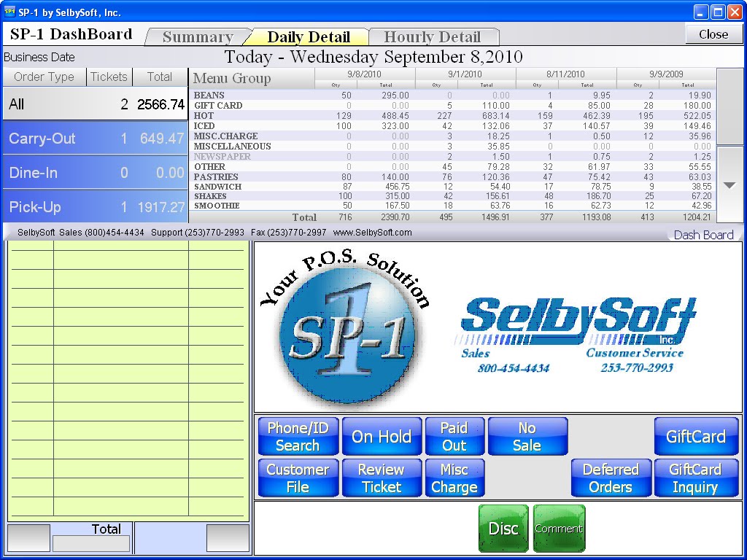This screenshot has width=747, height=560.
Task: Click the gray button left of Total
Action: pyautogui.click(x=29, y=539)
